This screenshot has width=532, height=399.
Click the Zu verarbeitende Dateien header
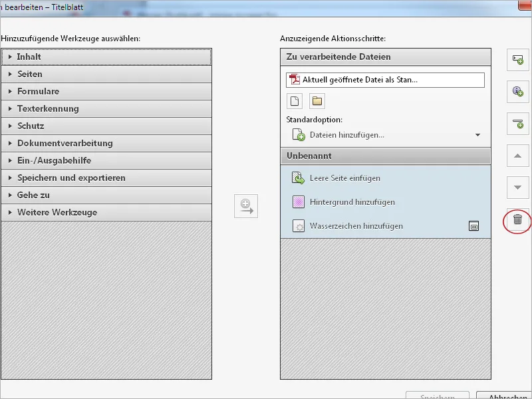pyautogui.click(x=386, y=57)
